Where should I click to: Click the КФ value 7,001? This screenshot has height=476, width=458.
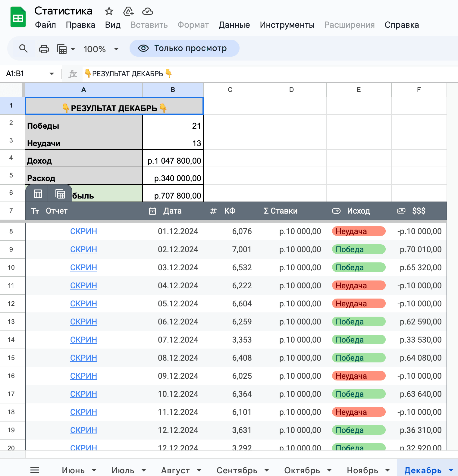pyautogui.click(x=242, y=249)
